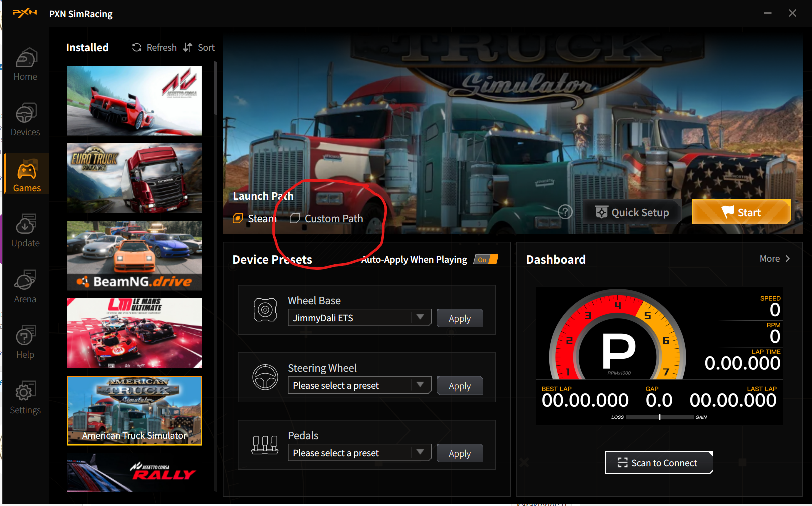812x506 pixels.
Task: Click the Device Presets heading
Action: (x=272, y=259)
